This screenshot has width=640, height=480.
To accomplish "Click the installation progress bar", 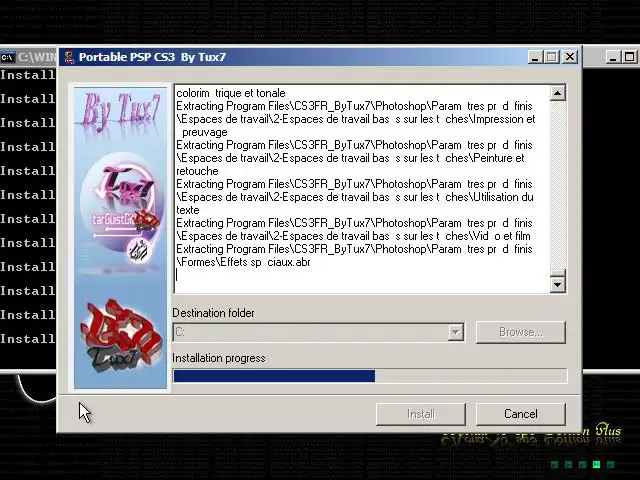I will tap(370, 376).
